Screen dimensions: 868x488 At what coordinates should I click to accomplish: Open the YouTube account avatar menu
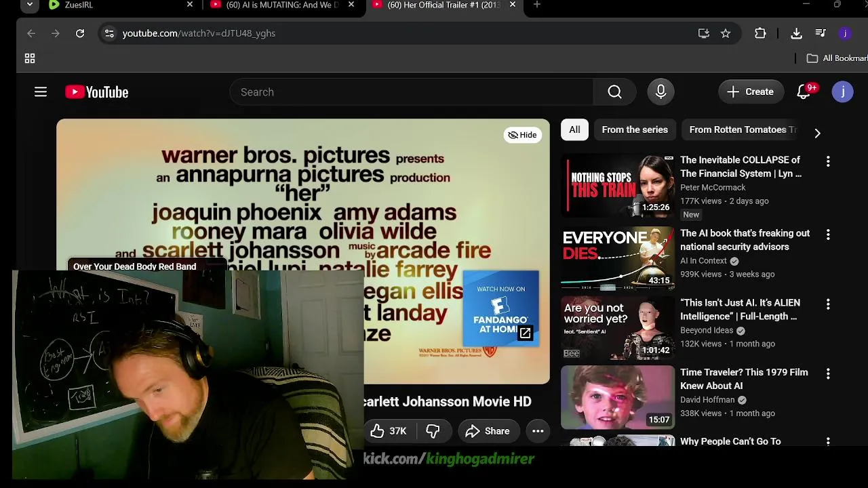point(842,92)
